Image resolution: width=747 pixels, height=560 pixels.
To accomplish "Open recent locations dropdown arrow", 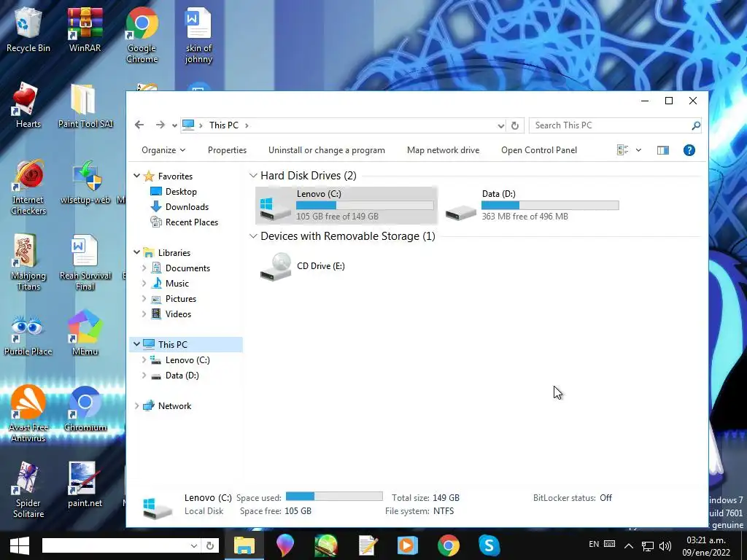I will pos(174,125).
